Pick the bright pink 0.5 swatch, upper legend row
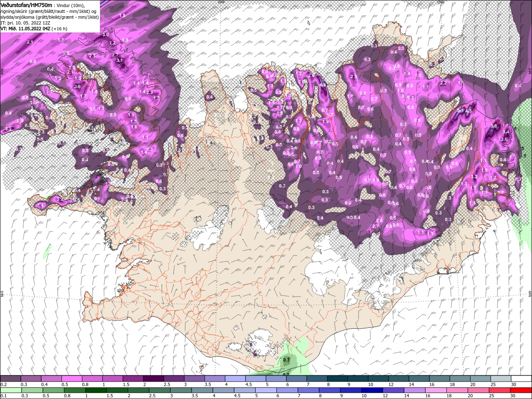The width and height of the screenshot is (532, 399). point(71,379)
